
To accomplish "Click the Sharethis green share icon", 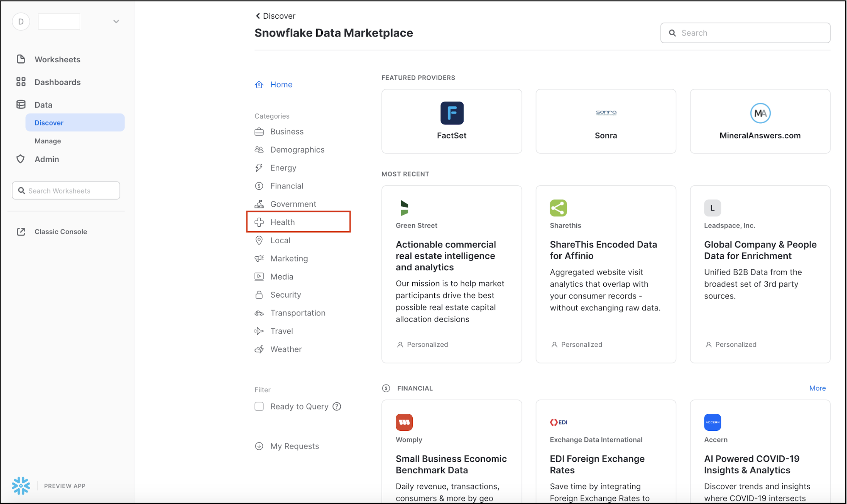I will coord(558,208).
